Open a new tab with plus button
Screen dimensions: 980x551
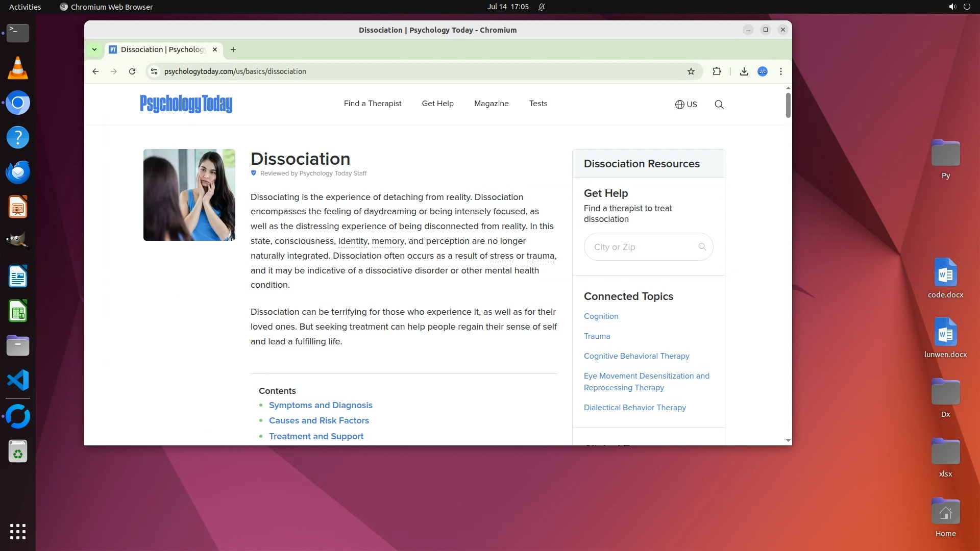point(233,49)
